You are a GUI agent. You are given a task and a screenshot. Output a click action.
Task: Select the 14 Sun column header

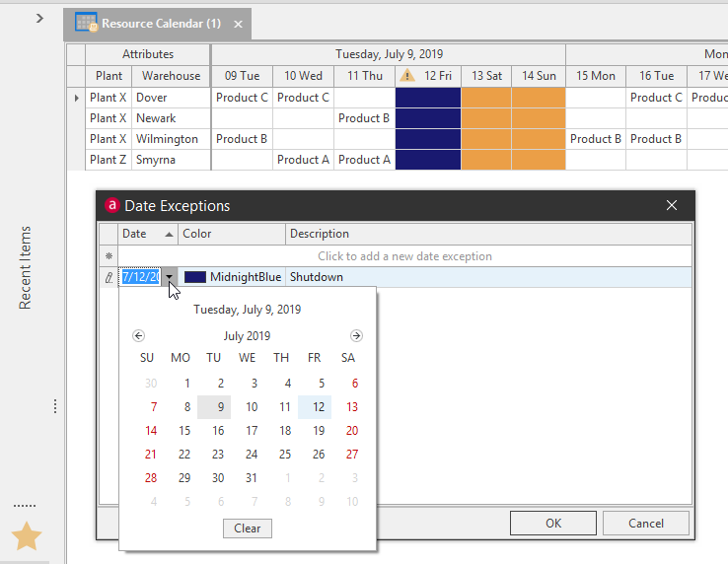click(539, 76)
